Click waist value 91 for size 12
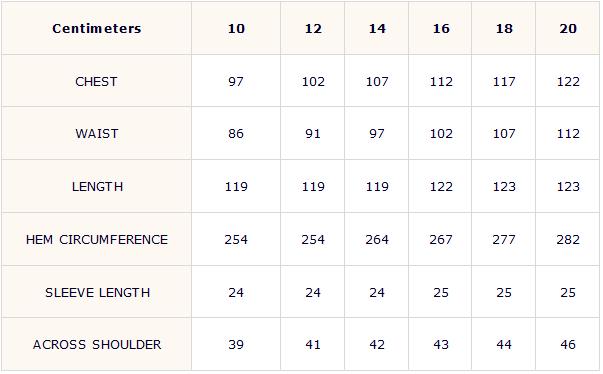Image resolution: width=603 pixels, height=374 pixels. (x=313, y=134)
